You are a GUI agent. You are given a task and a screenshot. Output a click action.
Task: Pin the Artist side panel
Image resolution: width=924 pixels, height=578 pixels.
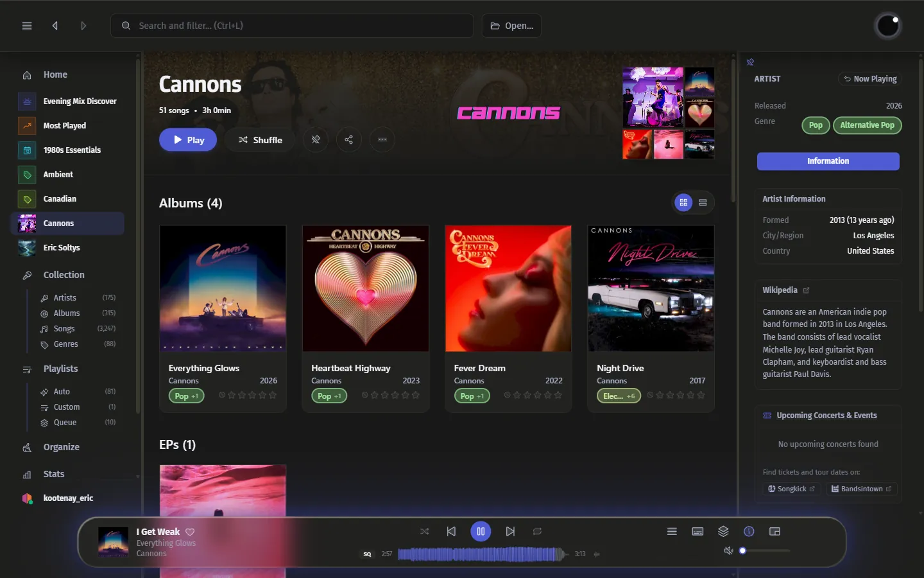coord(750,62)
